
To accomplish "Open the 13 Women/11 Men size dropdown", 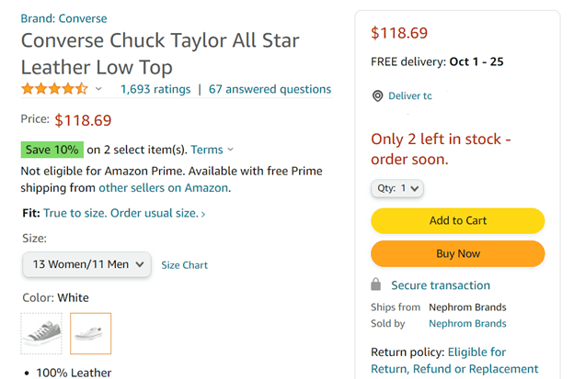I will pyautogui.click(x=87, y=264).
